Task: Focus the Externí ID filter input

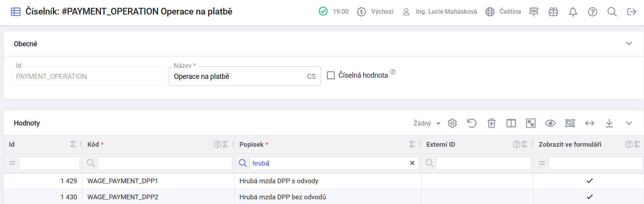Action: coord(483,163)
